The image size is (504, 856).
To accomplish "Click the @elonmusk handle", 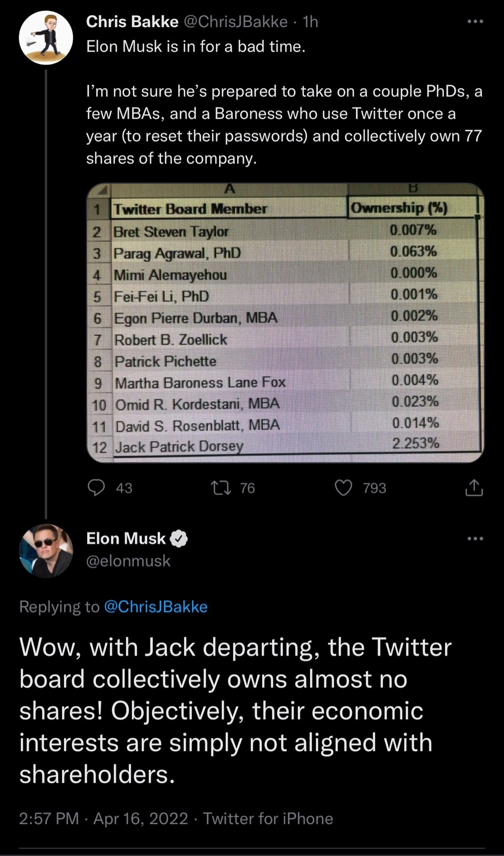I will click(128, 561).
